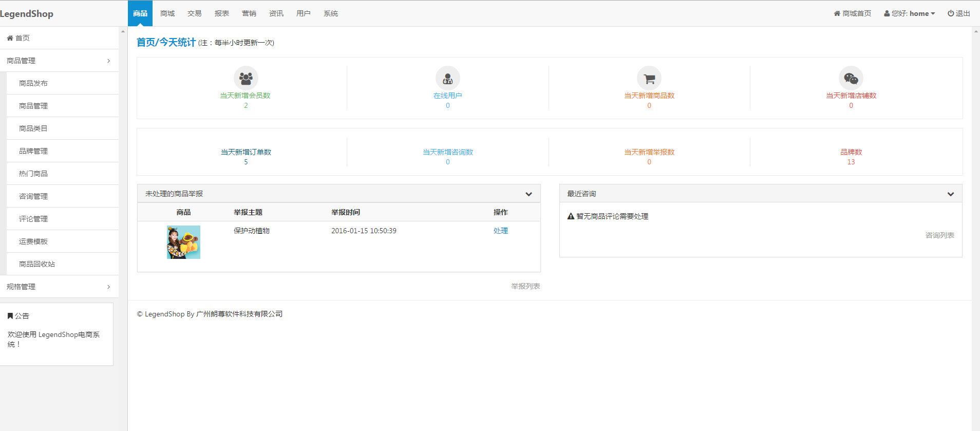Open 咨询管理 in the sidebar
This screenshot has width=980, height=431.
click(x=63, y=196)
